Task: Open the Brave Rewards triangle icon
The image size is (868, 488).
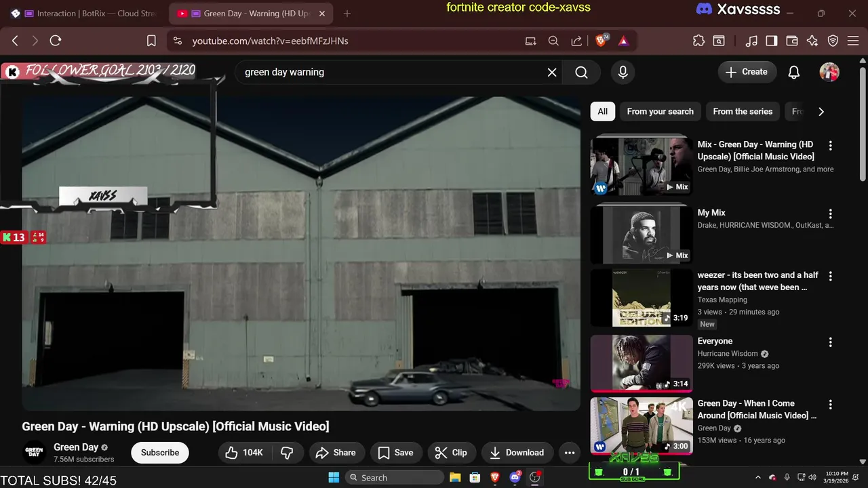Action: pyautogui.click(x=623, y=41)
